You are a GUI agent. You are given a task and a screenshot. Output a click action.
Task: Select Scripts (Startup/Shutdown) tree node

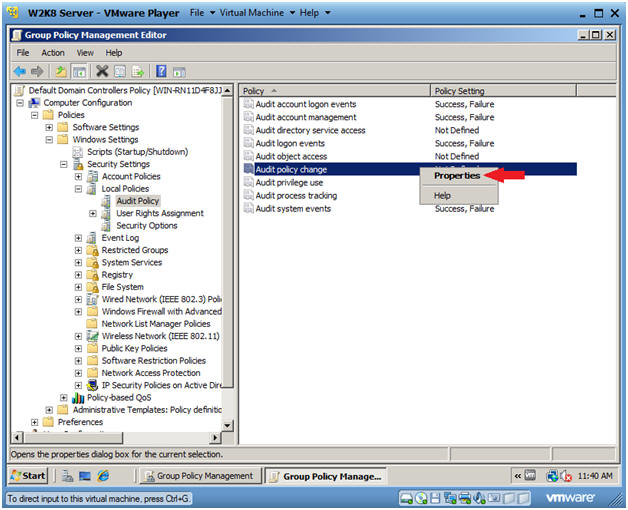[x=137, y=152]
